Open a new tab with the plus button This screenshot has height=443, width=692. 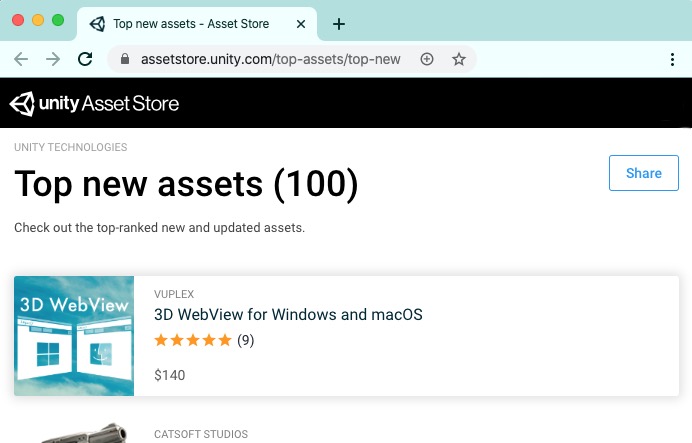tap(338, 24)
